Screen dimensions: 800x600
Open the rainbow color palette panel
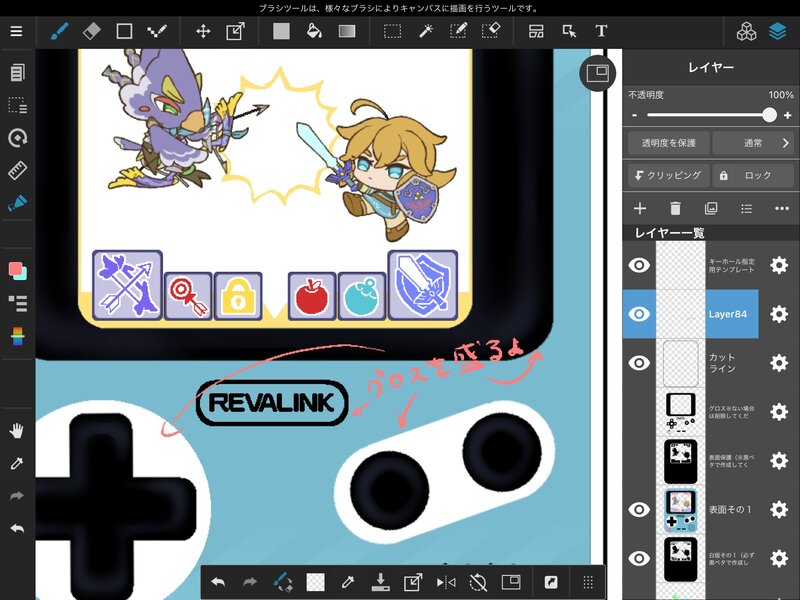click(17, 336)
